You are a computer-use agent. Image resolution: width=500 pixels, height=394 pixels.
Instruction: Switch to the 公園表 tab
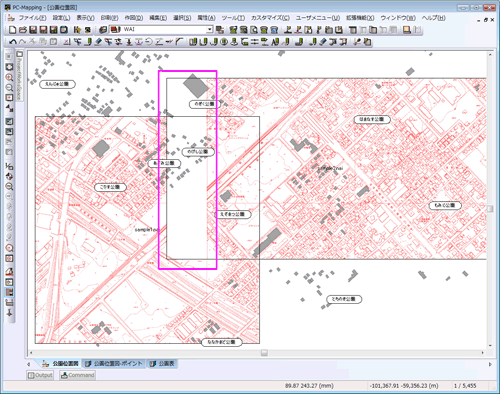click(162, 364)
